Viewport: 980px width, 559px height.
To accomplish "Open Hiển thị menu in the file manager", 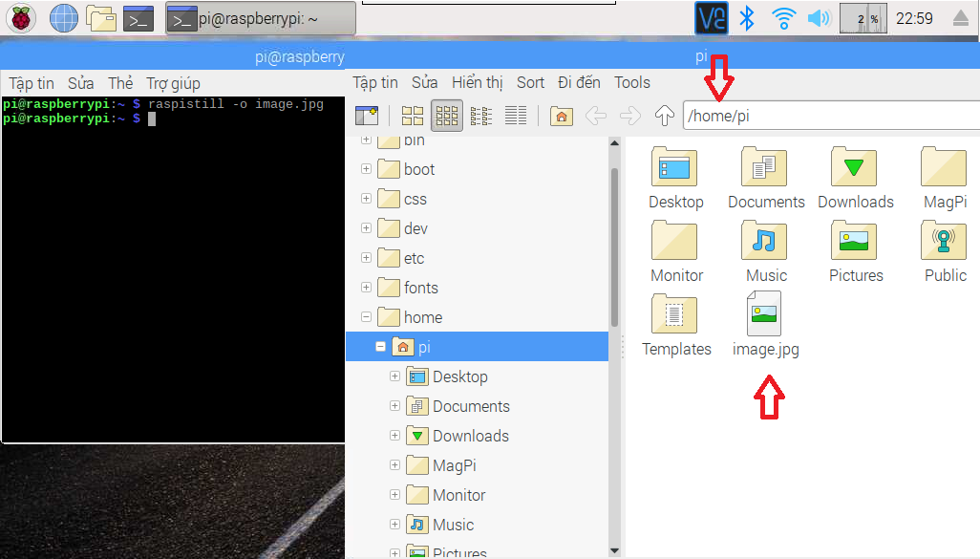I will coord(478,82).
